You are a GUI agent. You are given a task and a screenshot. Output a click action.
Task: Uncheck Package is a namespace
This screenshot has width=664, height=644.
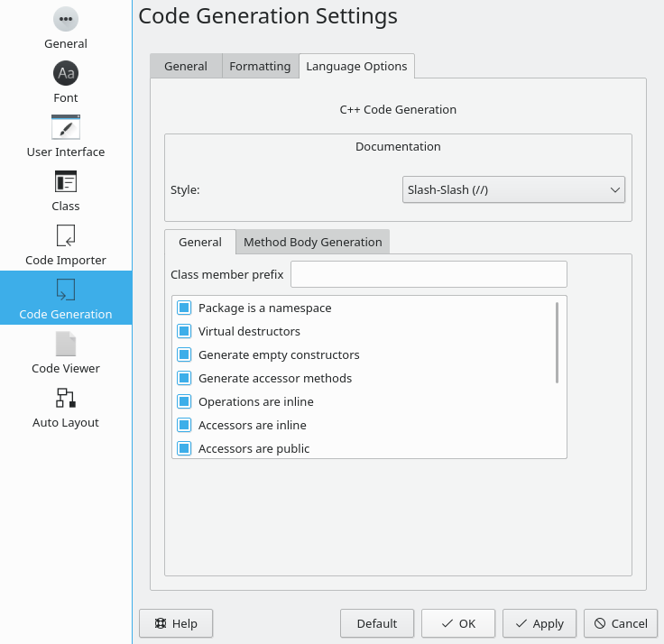coord(184,308)
